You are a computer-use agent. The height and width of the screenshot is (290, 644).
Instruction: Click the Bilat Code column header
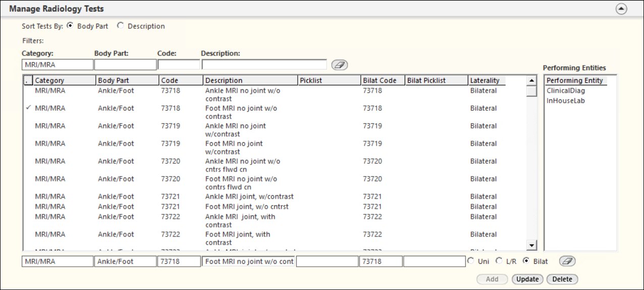(383, 80)
